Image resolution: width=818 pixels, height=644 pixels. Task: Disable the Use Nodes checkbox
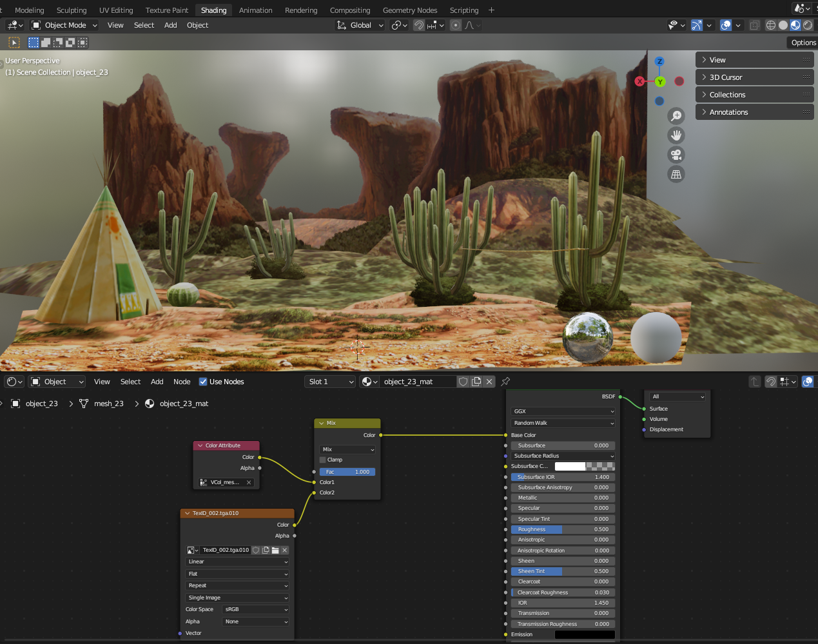pos(203,382)
